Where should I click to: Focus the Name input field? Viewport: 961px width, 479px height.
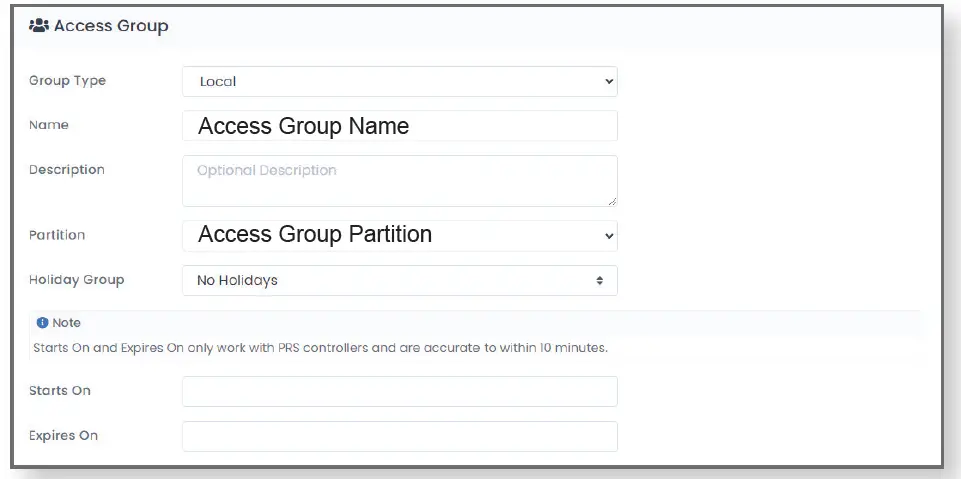point(399,126)
